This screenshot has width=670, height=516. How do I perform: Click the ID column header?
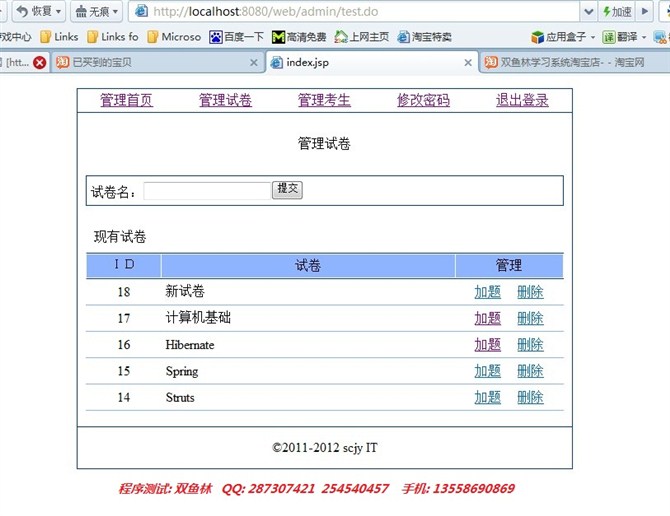(124, 265)
